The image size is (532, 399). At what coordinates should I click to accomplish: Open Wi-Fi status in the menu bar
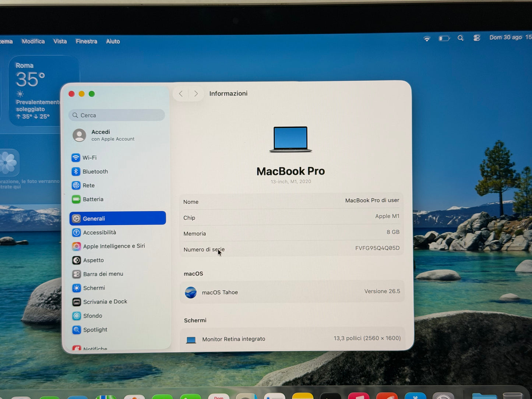pos(427,38)
